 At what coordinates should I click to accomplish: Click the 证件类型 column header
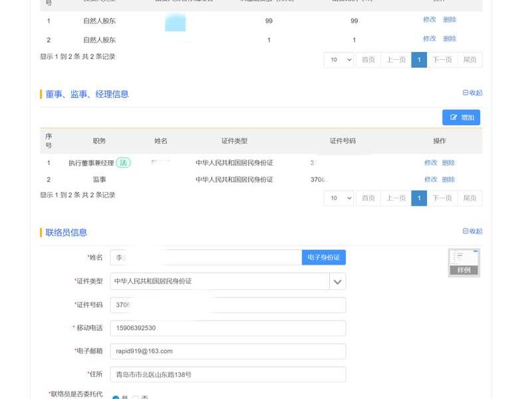click(x=234, y=141)
